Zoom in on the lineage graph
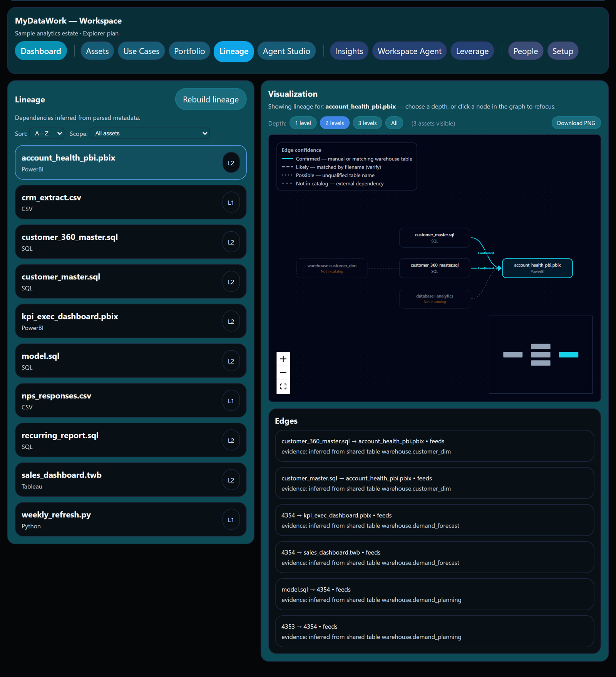The image size is (616, 677). tap(283, 359)
